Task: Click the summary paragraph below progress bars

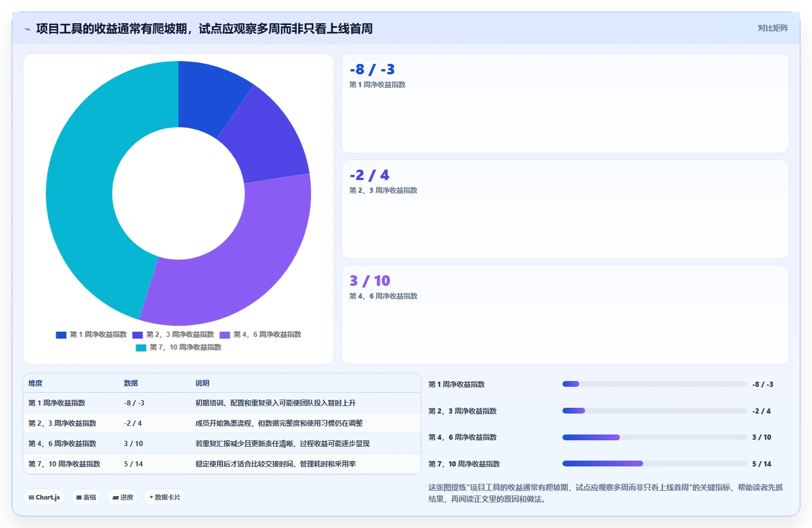Action: [605, 493]
